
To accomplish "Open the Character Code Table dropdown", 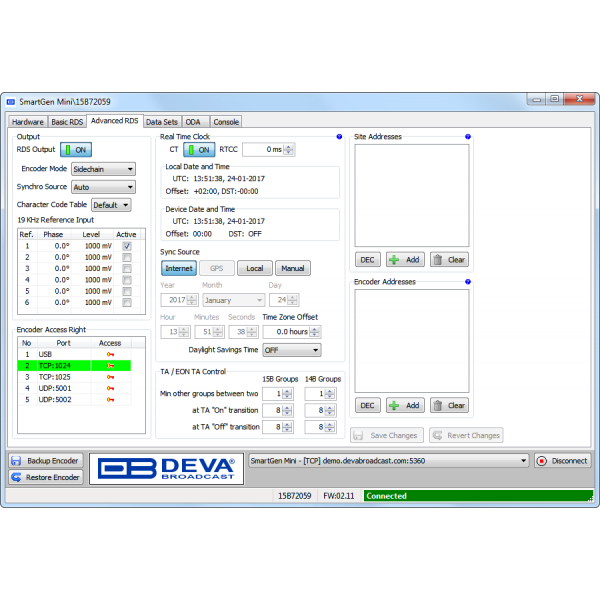I will (x=111, y=205).
